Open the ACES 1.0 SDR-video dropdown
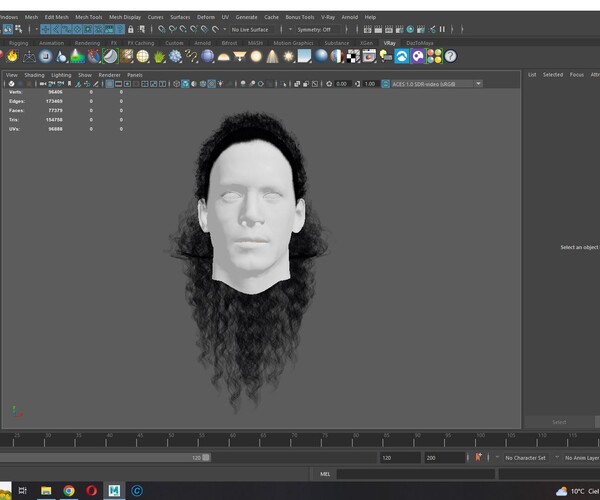Viewport: 600px width, 500px height. (436, 84)
